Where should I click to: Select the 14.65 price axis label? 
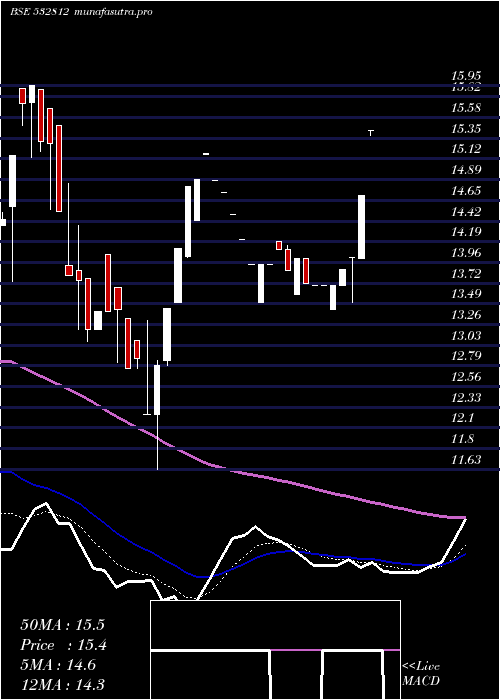pos(466,191)
